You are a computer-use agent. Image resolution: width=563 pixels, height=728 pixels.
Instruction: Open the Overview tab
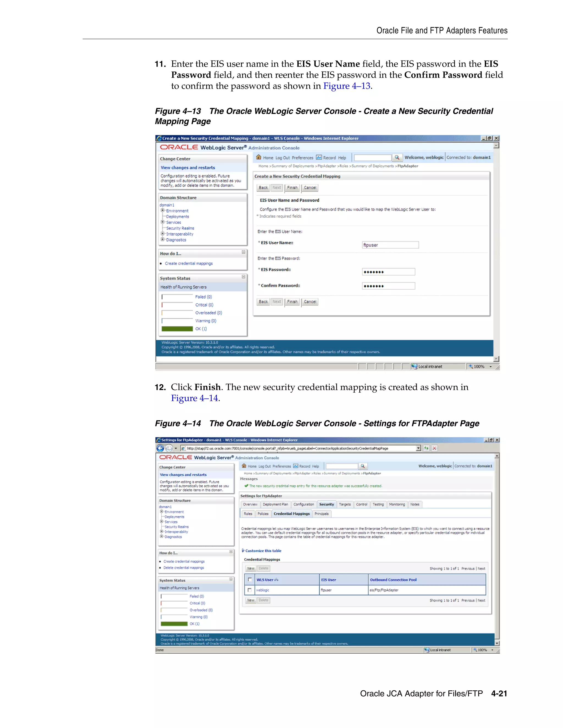coord(250,504)
